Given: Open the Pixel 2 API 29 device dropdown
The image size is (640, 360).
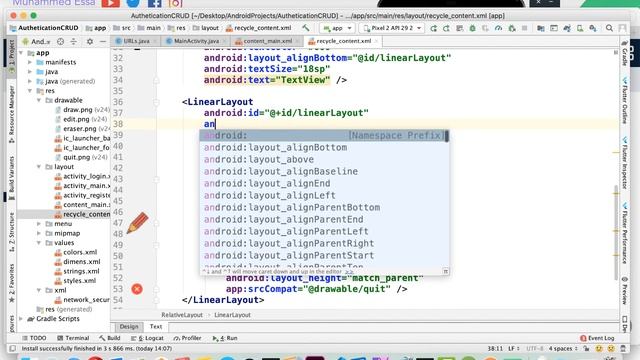Looking at the screenshot, I should click(392, 28).
